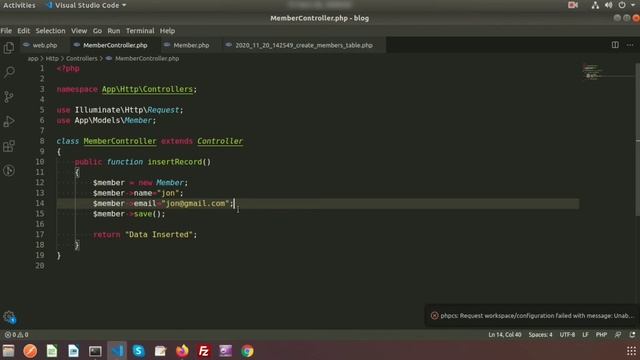Open the Manage gear settings icon

click(9, 317)
